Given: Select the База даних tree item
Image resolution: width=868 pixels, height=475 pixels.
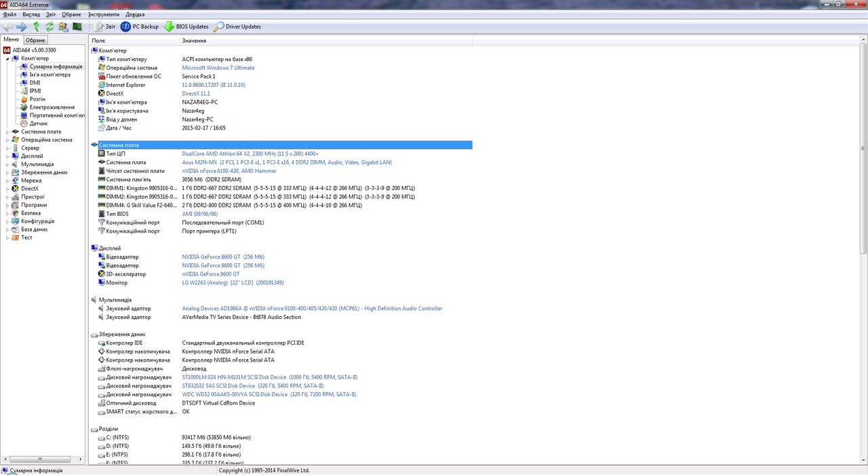Looking at the screenshot, I should [x=35, y=229].
